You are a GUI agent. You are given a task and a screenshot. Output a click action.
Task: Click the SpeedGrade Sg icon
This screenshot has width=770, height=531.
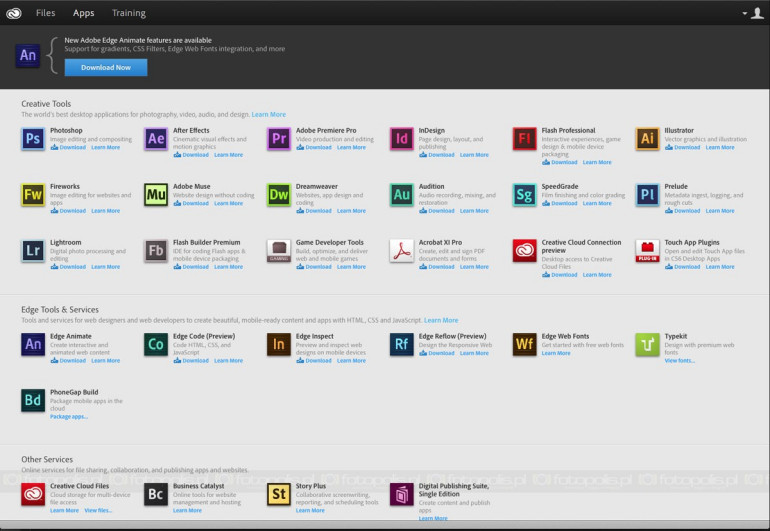click(524, 195)
